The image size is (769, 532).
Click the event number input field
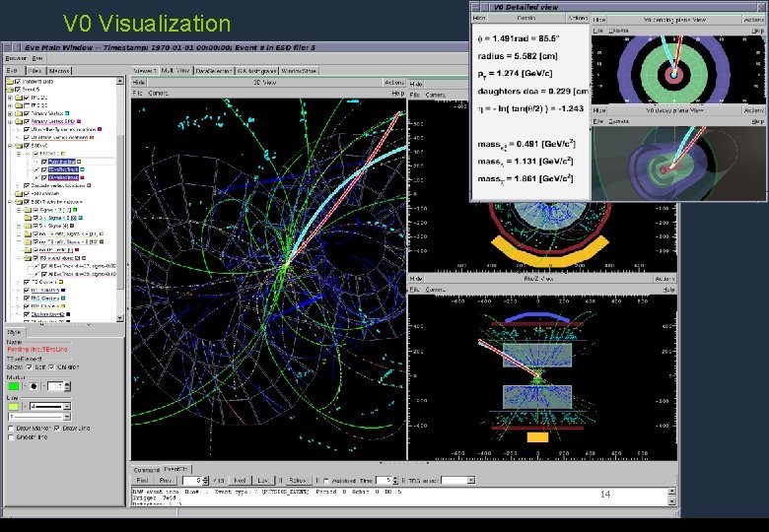pos(192,481)
